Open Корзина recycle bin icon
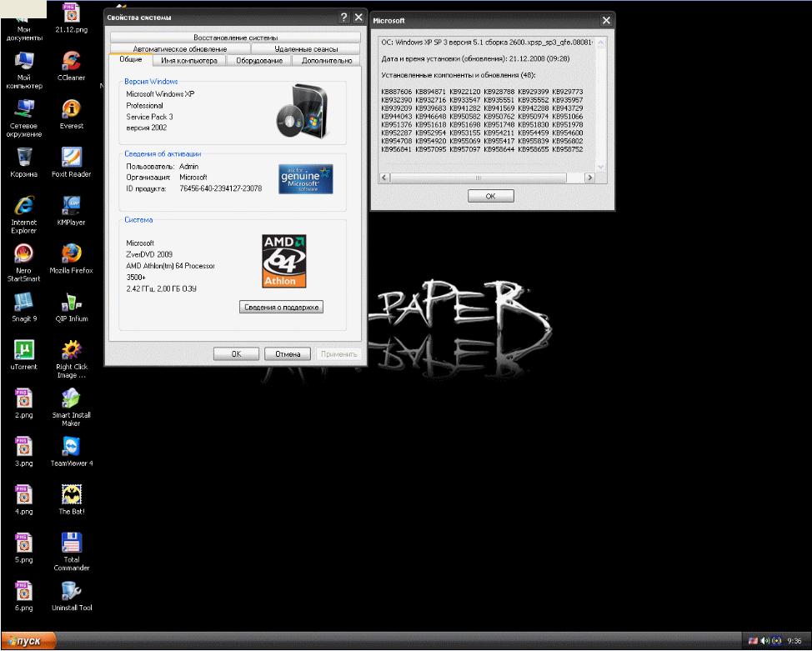Image resolution: width=812 pixels, height=651 pixels. pos(24,163)
